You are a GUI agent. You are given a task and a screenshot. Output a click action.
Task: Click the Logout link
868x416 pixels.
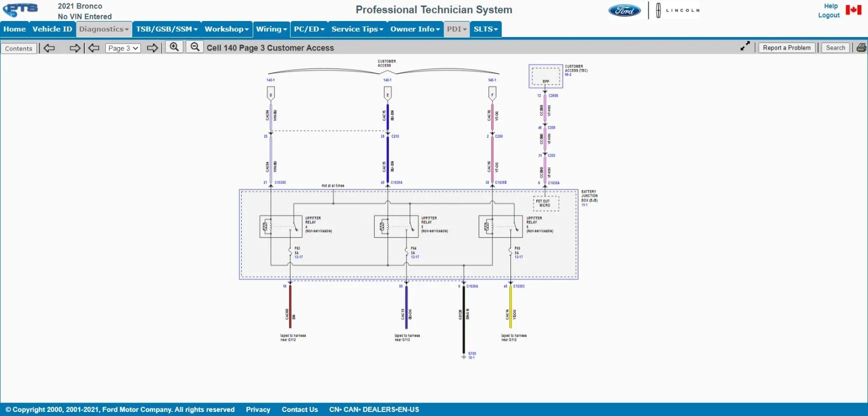coord(829,15)
